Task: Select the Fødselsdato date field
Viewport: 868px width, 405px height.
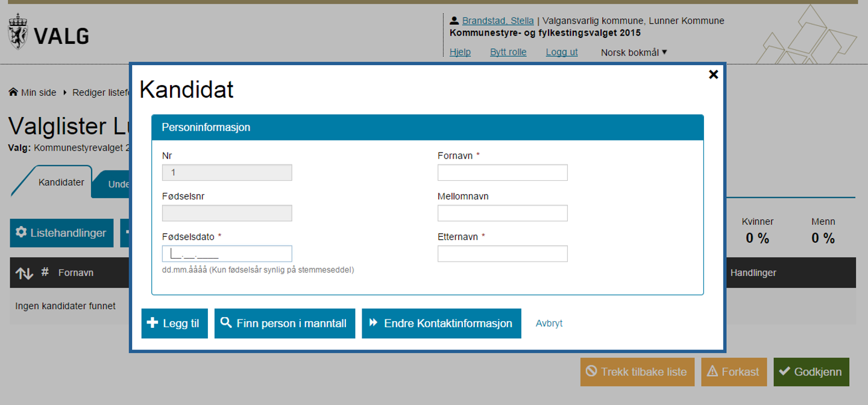Action: point(227,254)
